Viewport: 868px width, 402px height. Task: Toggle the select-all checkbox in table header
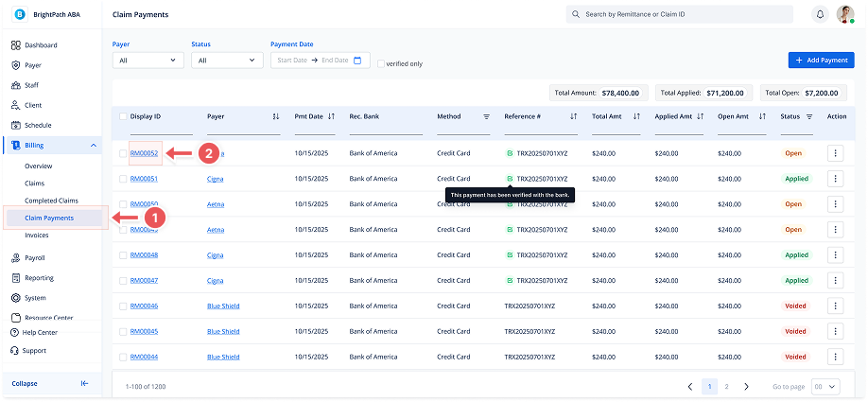tap(123, 116)
